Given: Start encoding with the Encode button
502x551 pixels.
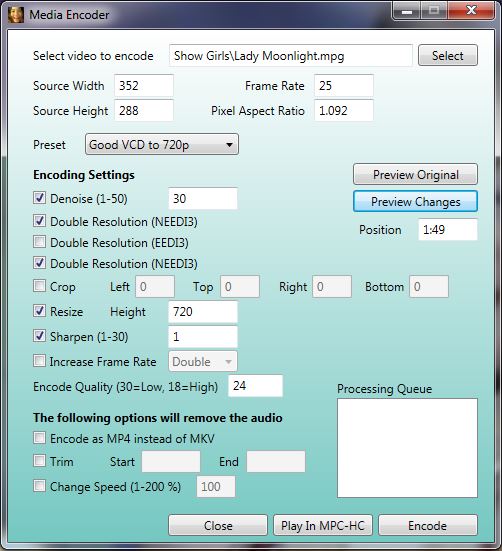Looking at the screenshot, I should coord(428,525).
